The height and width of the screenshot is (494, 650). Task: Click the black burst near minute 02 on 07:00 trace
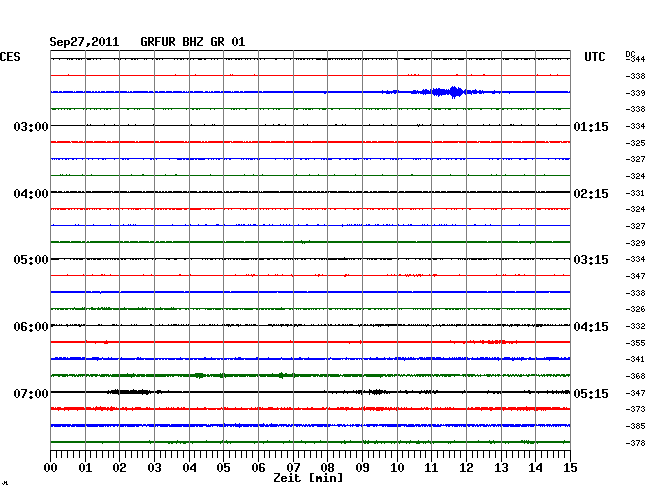[x=131, y=392]
